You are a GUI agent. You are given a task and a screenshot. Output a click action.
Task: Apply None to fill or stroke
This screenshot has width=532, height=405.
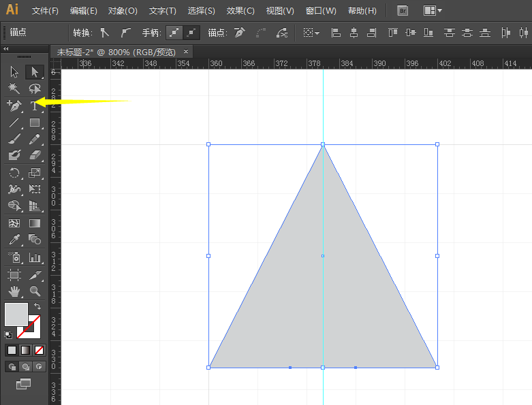point(40,350)
